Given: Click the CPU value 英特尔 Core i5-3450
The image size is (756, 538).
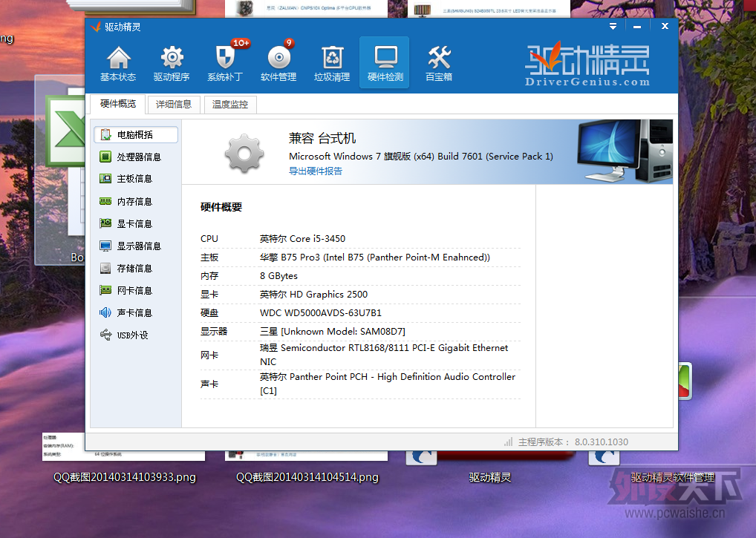Looking at the screenshot, I should coord(302,239).
